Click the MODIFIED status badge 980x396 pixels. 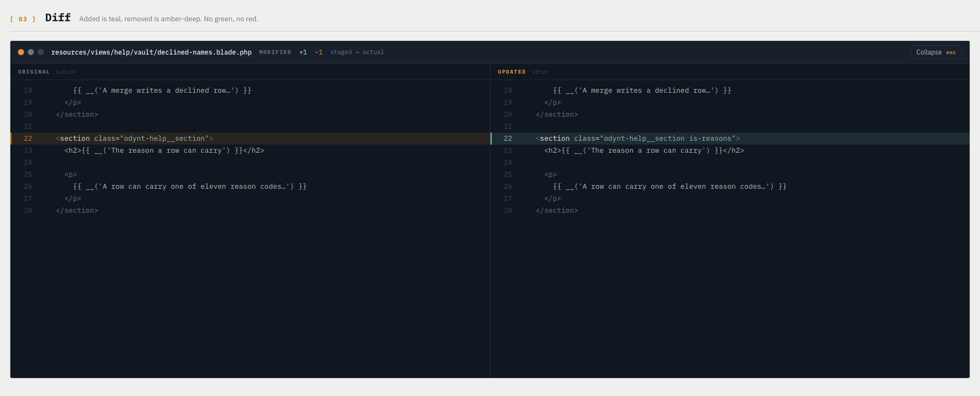275,52
